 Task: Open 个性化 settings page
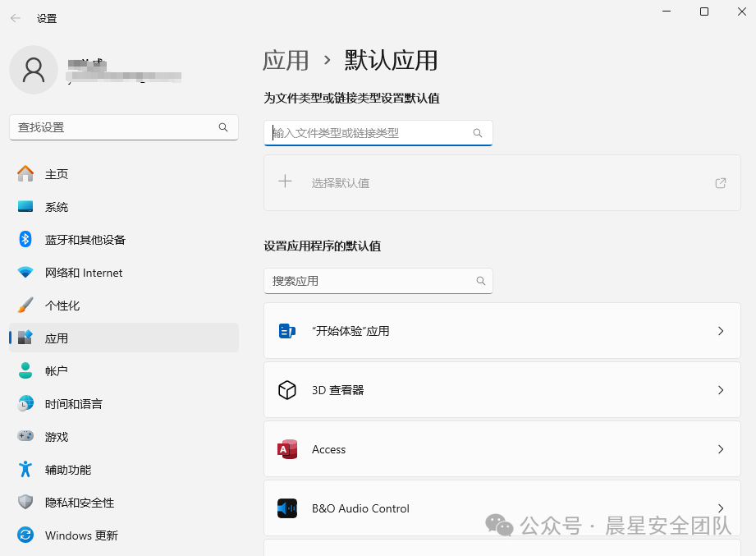[x=124, y=305]
